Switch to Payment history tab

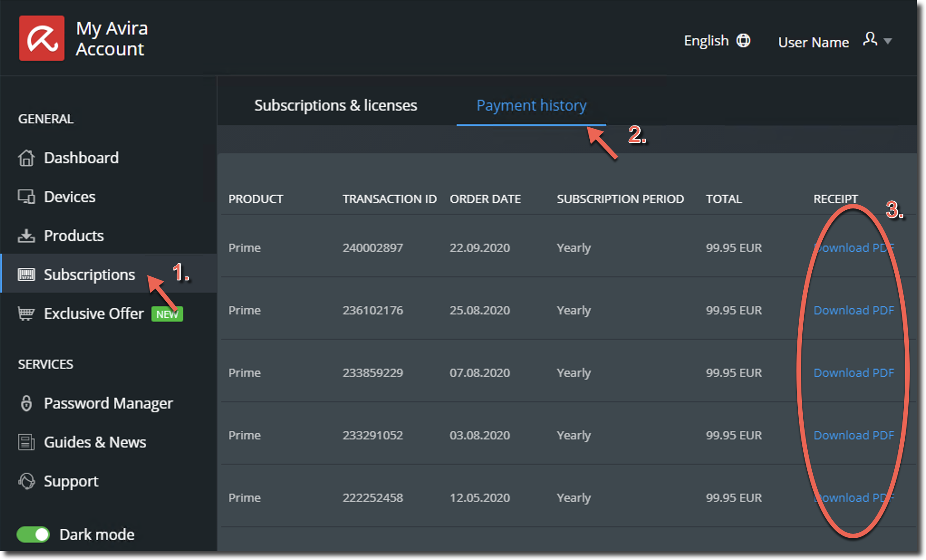coord(531,105)
